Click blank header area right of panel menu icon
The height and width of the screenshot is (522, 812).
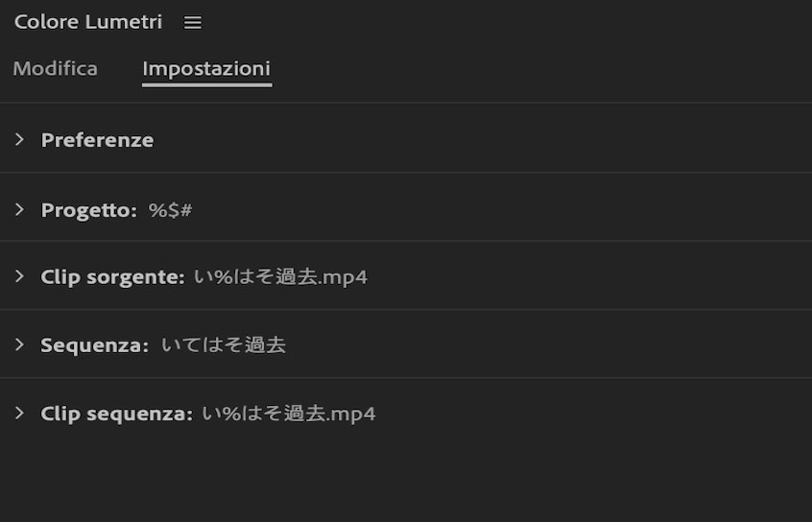coord(499,22)
